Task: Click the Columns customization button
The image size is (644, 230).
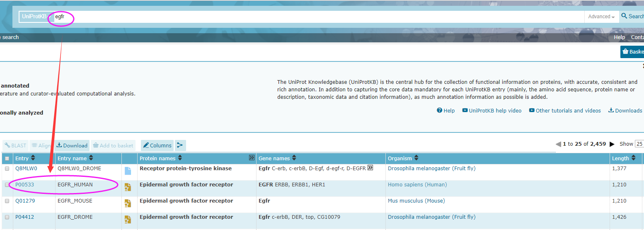Action: point(157,145)
